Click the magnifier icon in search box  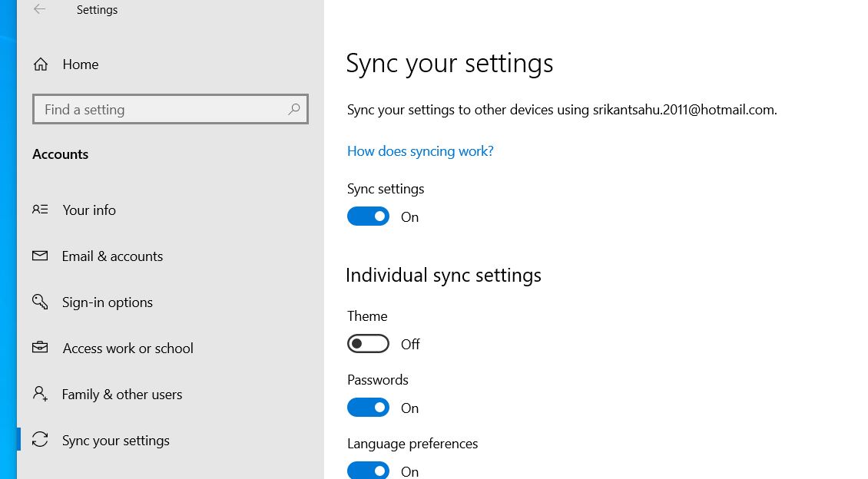[293, 110]
